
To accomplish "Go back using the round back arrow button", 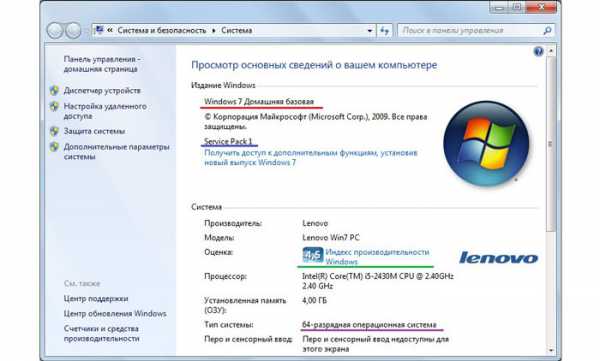I will [x=55, y=31].
